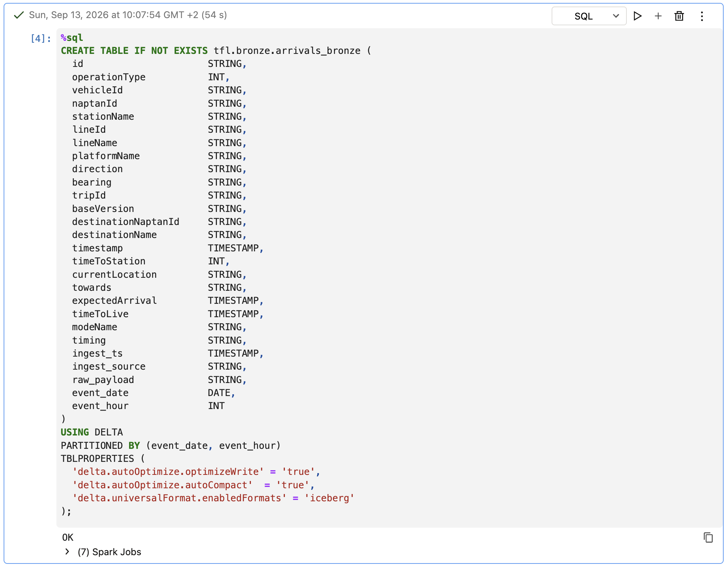Click the ingest_source column name

[x=109, y=366]
